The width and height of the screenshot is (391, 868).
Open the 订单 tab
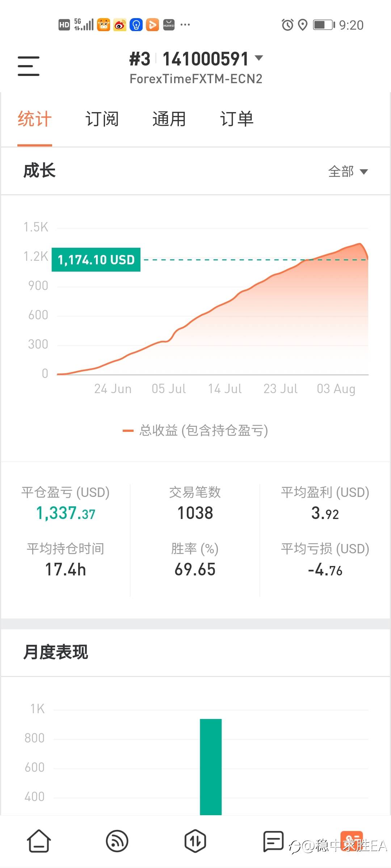(237, 119)
